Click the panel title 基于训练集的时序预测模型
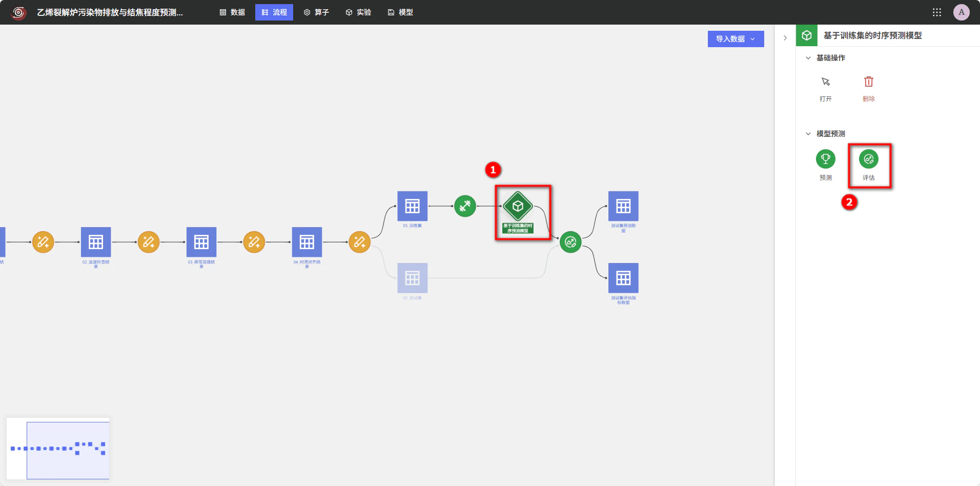This screenshot has height=486, width=980. (x=872, y=35)
